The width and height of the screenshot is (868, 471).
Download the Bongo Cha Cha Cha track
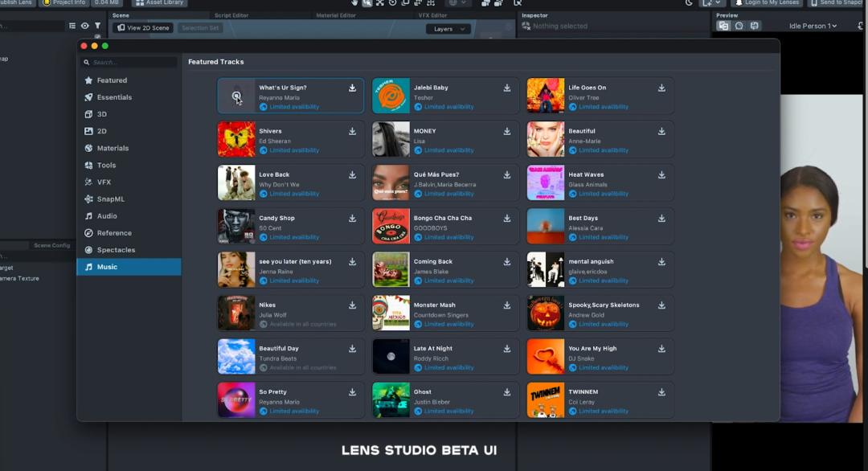click(506, 219)
